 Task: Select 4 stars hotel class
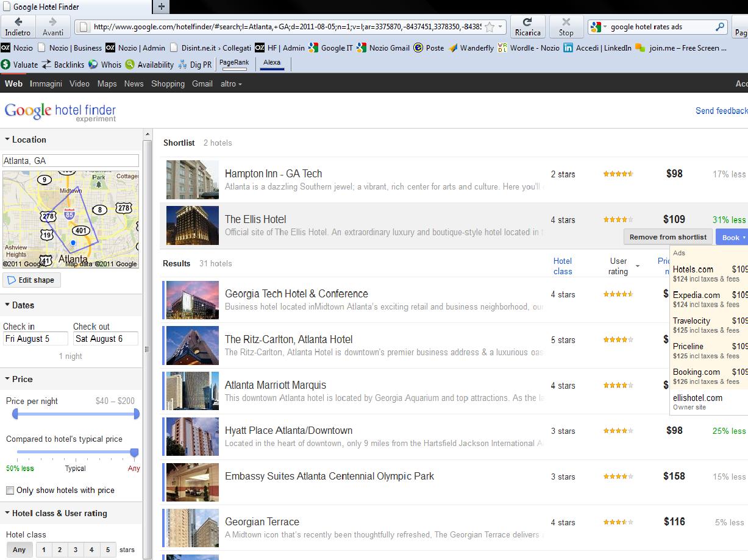pyautogui.click(x=91, y=550)
